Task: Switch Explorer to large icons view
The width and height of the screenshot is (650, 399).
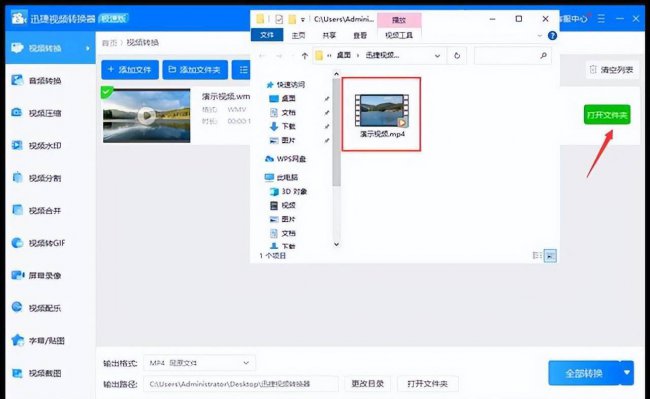Action: [550, 256]
